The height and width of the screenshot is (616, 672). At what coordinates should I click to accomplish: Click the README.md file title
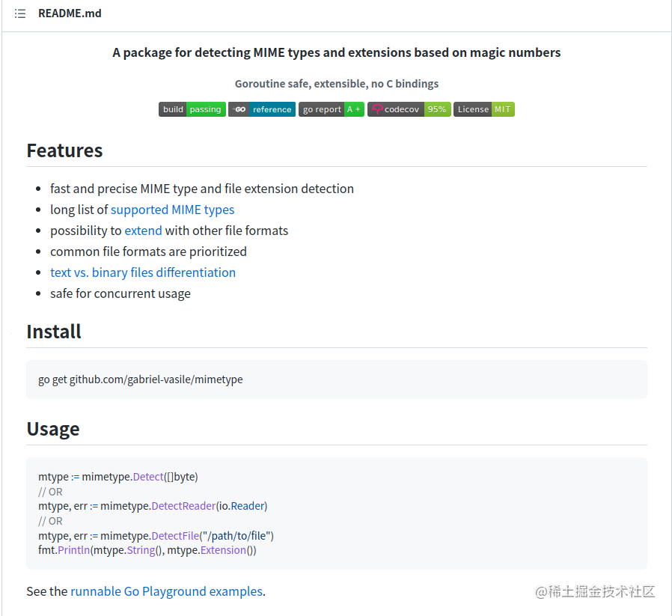pos(70,14)
